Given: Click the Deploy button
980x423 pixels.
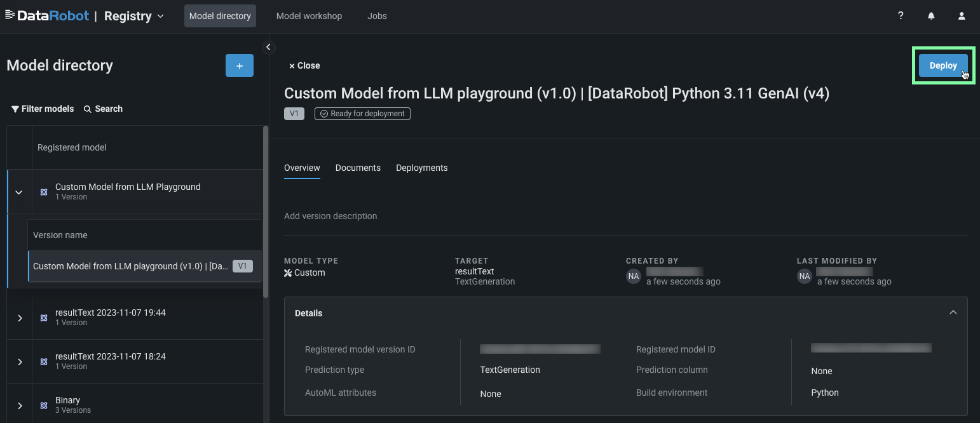Looking at the screenshot, I should (943, 65).
